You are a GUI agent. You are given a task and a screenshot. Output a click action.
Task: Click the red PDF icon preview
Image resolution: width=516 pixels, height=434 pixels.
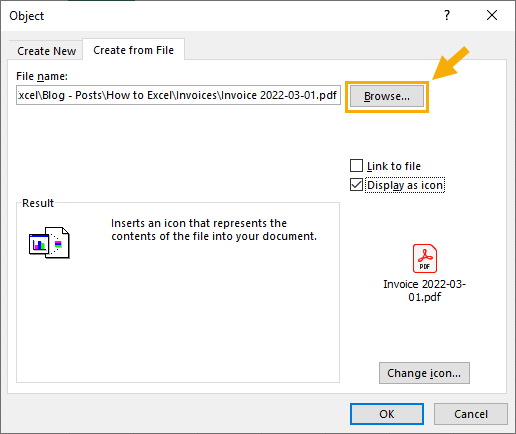[425, 258]
